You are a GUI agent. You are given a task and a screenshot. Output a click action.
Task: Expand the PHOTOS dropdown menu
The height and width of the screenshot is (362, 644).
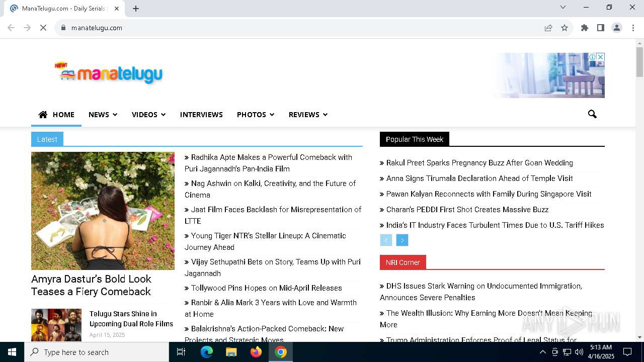pos(256,115)
